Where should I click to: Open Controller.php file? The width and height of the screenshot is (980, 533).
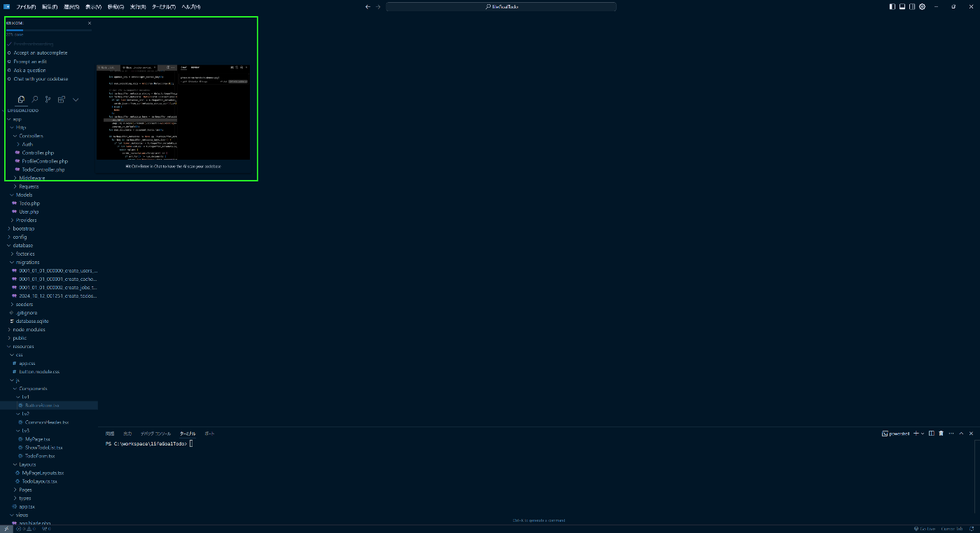click(x=38, y=153)
